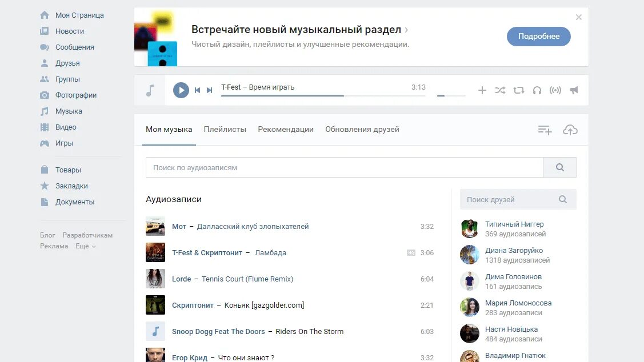Click the Документы file icon
The width and height of the screenshot is (644, 362).
point(45,202)
